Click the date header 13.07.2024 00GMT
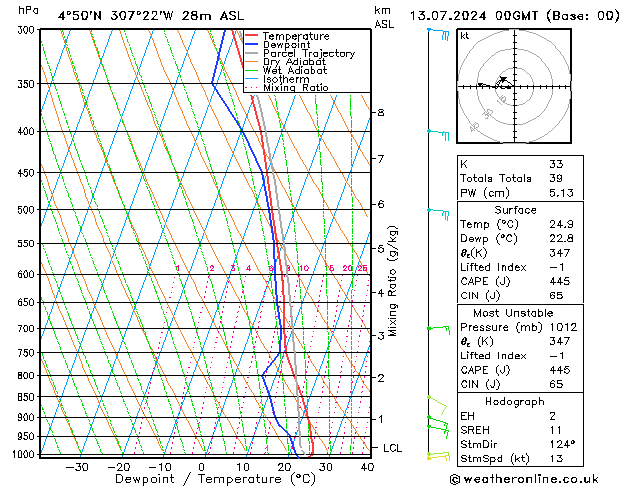The width and height of the screenshot is (629, 486). click(474, 16)
